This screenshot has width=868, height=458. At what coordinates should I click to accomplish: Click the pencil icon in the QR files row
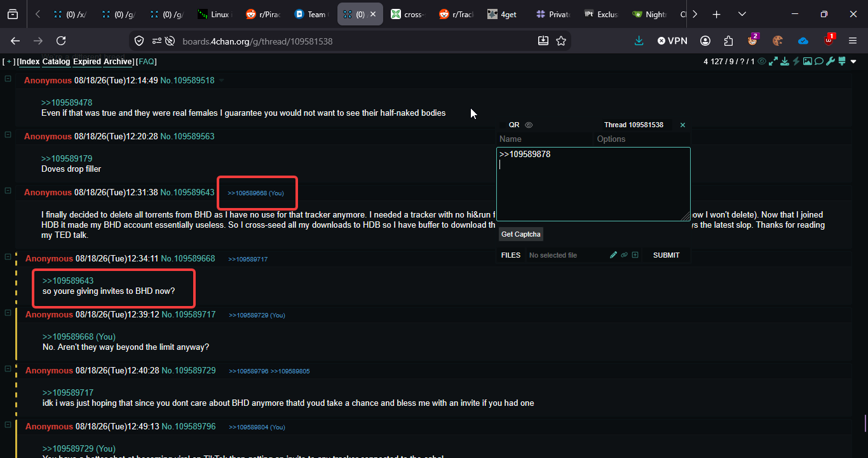(613, 255)
